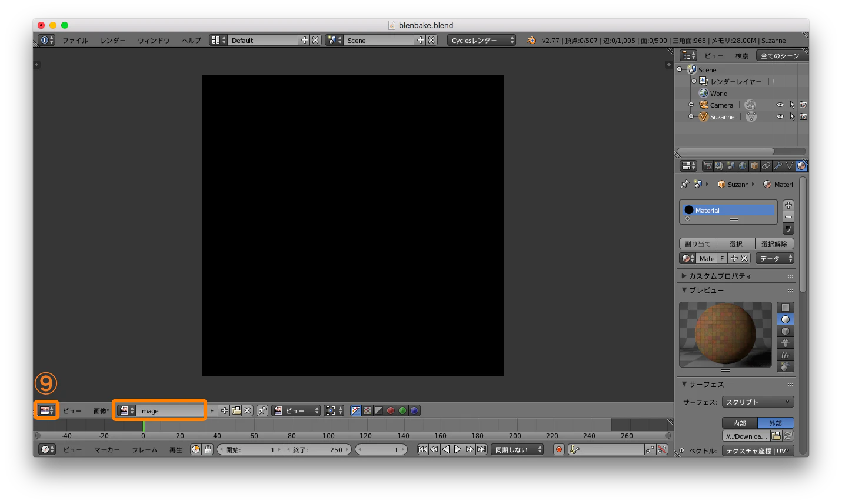Open the playback sync mode dropdown
Screen dimensions: 842x504
coord(517,450)
